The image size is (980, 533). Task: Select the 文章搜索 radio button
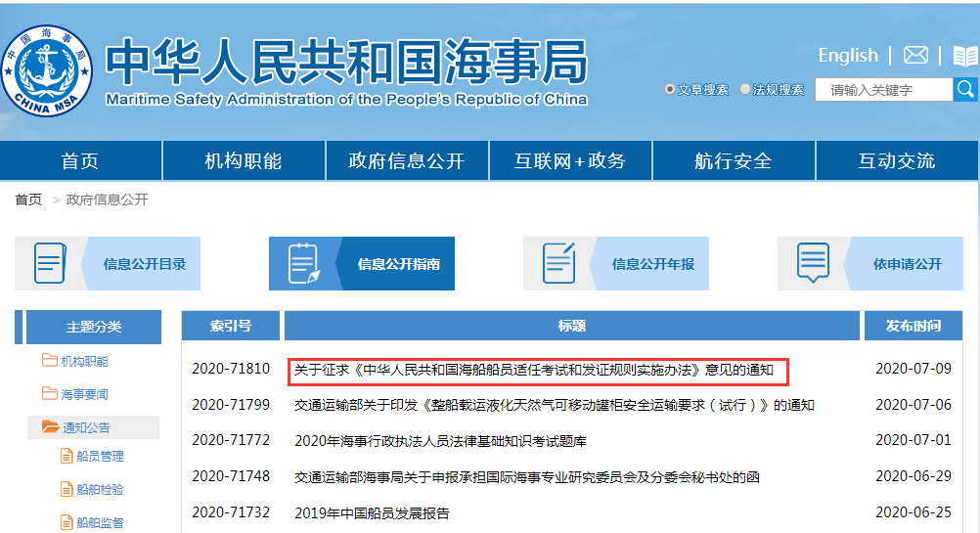(670, 89)
